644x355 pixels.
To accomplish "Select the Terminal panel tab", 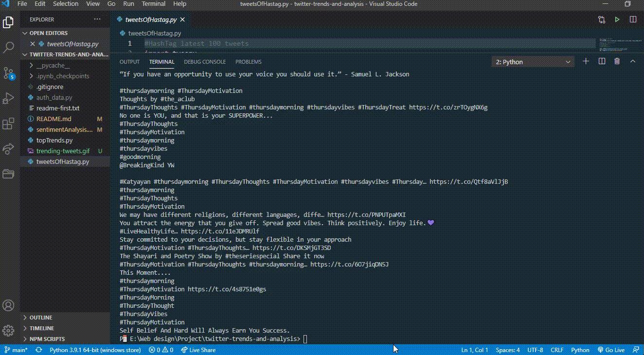I will (x=161, y=62).
